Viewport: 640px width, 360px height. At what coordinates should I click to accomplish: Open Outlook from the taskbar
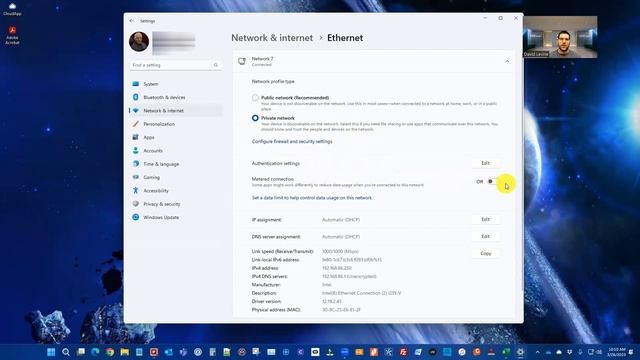pos(169,352)
